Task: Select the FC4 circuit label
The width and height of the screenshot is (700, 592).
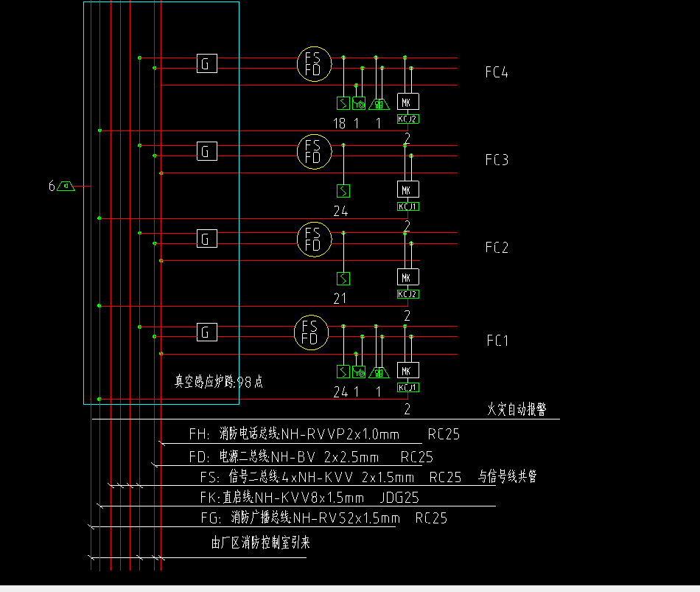Action: (x=497, y=72)
